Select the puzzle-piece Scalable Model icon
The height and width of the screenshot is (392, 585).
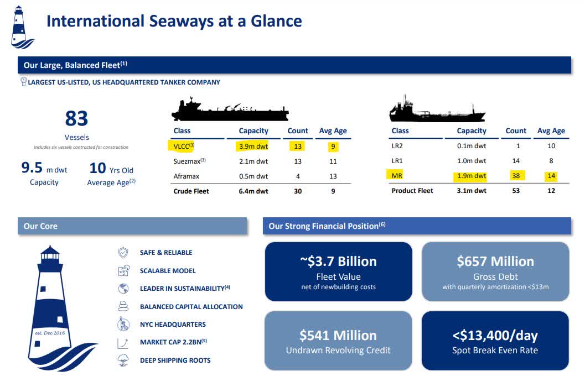[125, 270]
